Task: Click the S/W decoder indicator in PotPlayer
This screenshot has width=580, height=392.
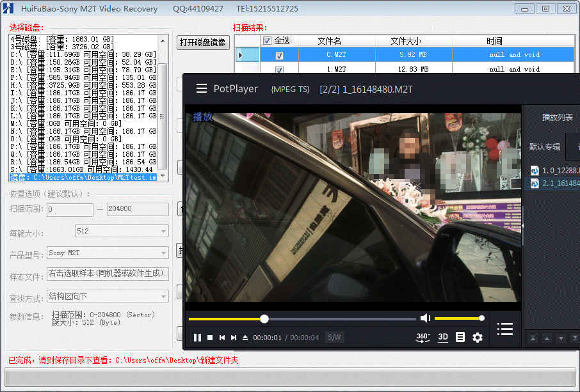Action: pyautogui.click(x=334, y=337)
